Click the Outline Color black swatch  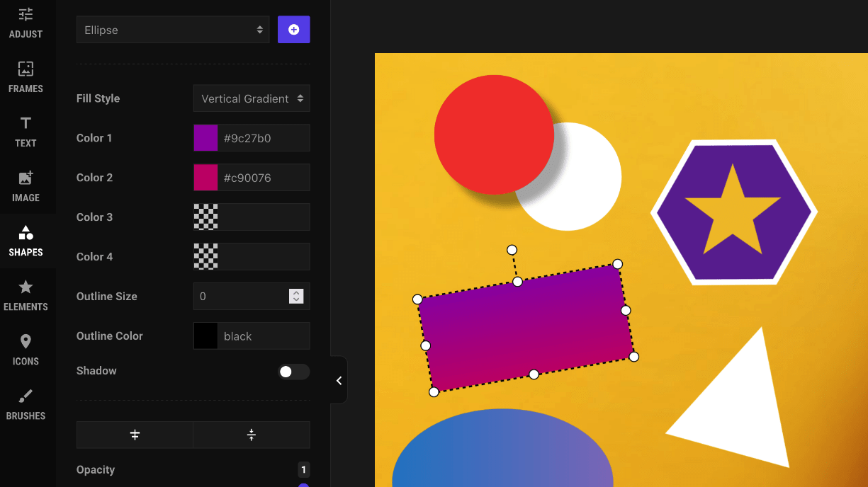click(x=206, y=336)
